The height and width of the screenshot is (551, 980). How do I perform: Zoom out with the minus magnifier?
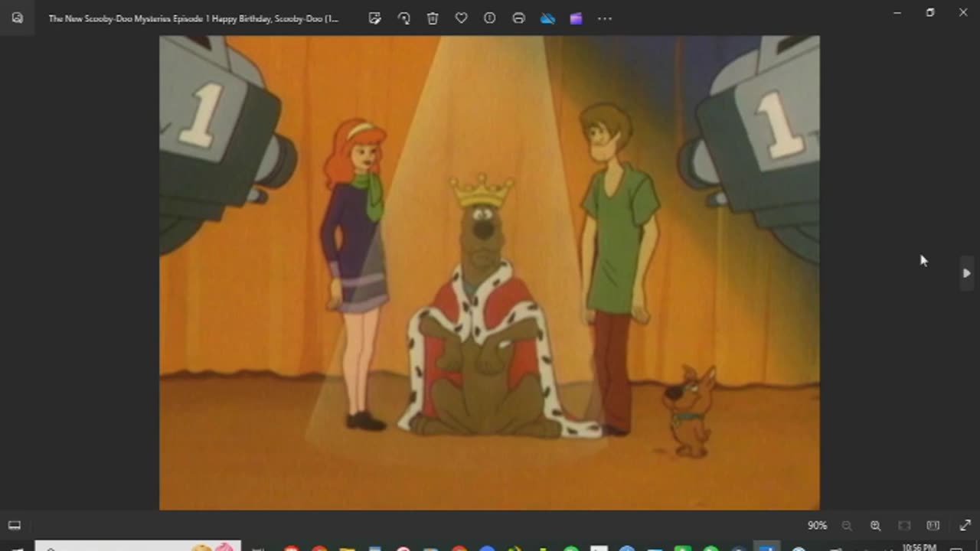[847, 526]
